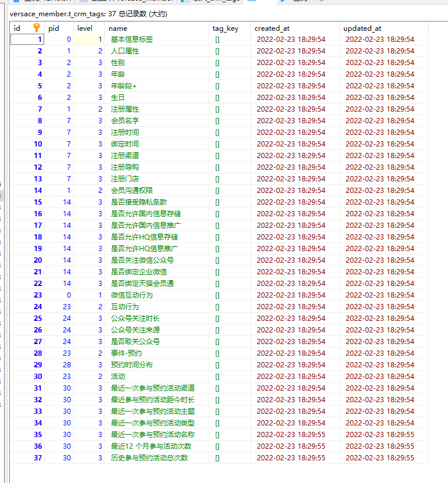Click tag_key cell in the '注册渠道' row

pyautogui.click(x=230, y=156)
